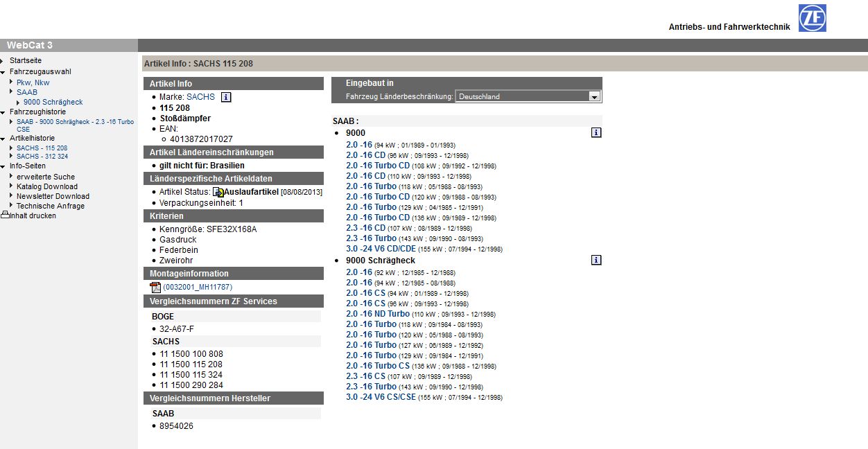Click the SACHS brand link
This screenshot has height=449, width=868.
pos(201,97)
